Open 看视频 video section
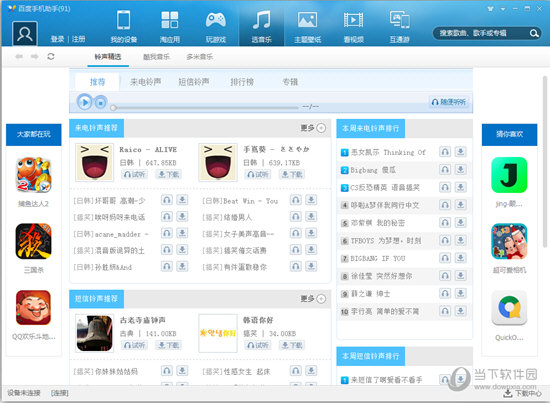The width and height of the screenshot is (550, 403). tap(354, 27)
